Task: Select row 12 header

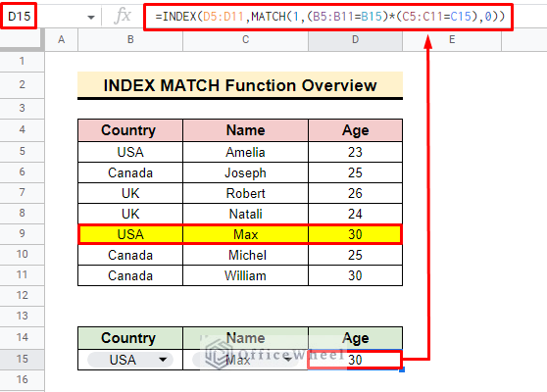Action: click(22, 295)
